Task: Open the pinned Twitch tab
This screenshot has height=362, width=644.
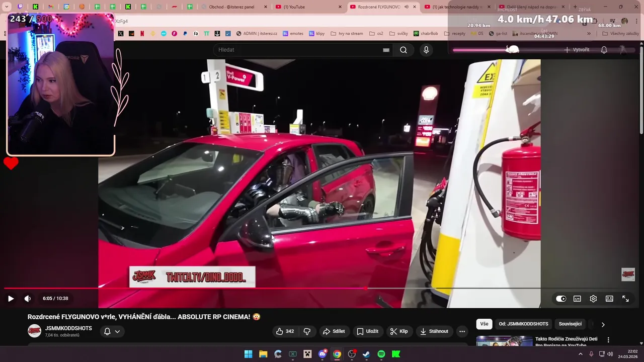Action: (x=20, y=7)
